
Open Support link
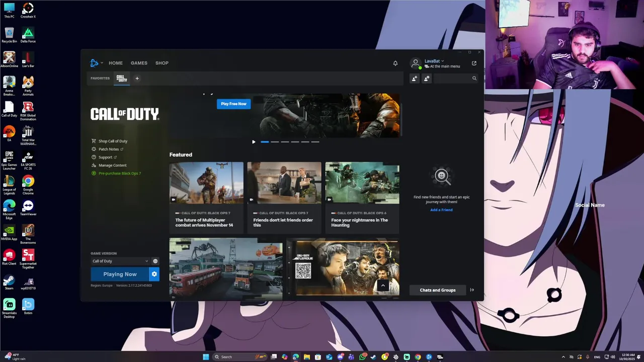pyautogui.click(x=104, y=157)
